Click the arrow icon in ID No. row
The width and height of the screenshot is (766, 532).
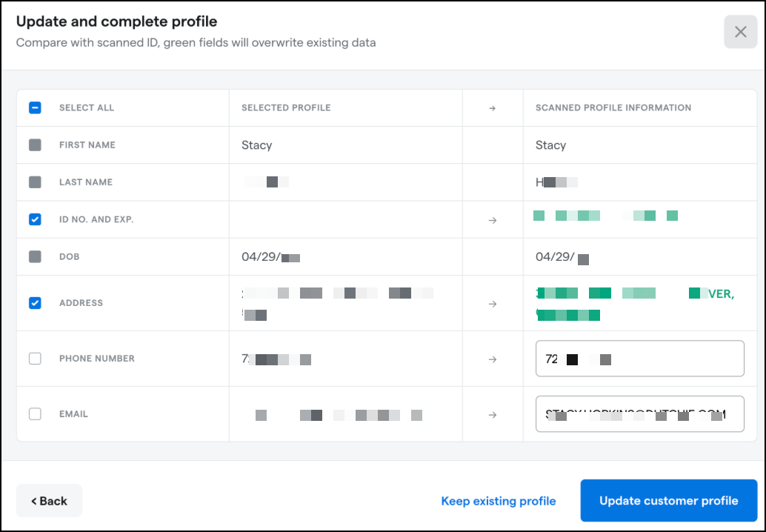pos(493,220)
